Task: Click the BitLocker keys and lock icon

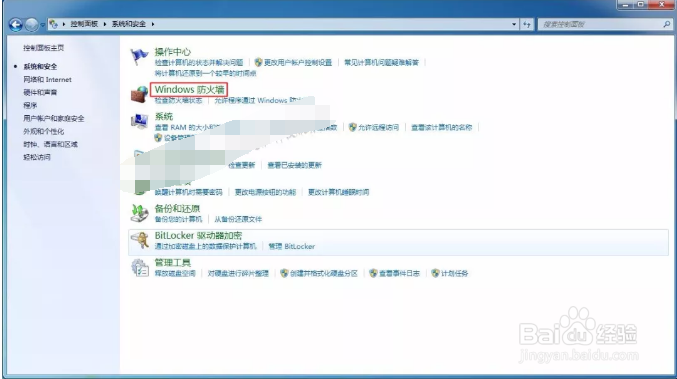Action: (x=140, y=240)
